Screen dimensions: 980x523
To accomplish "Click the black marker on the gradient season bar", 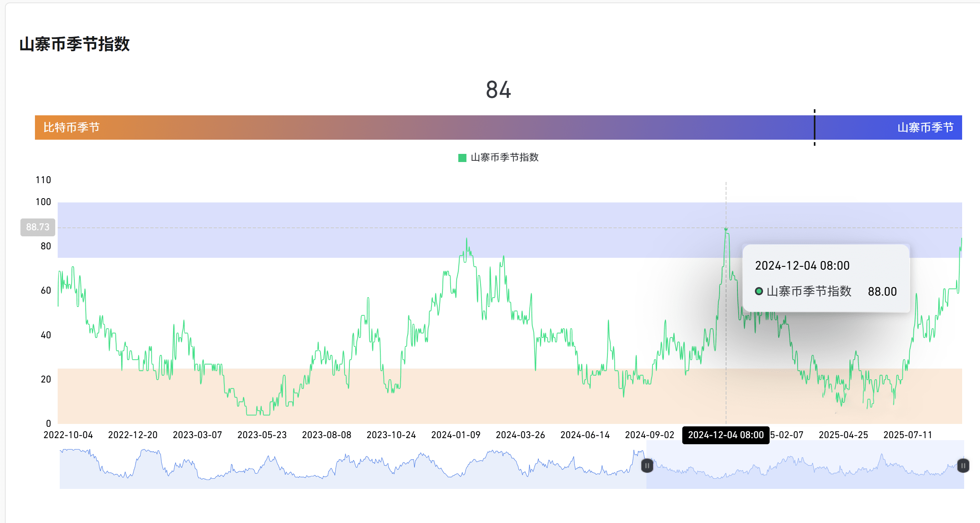I will coord(814,127).
